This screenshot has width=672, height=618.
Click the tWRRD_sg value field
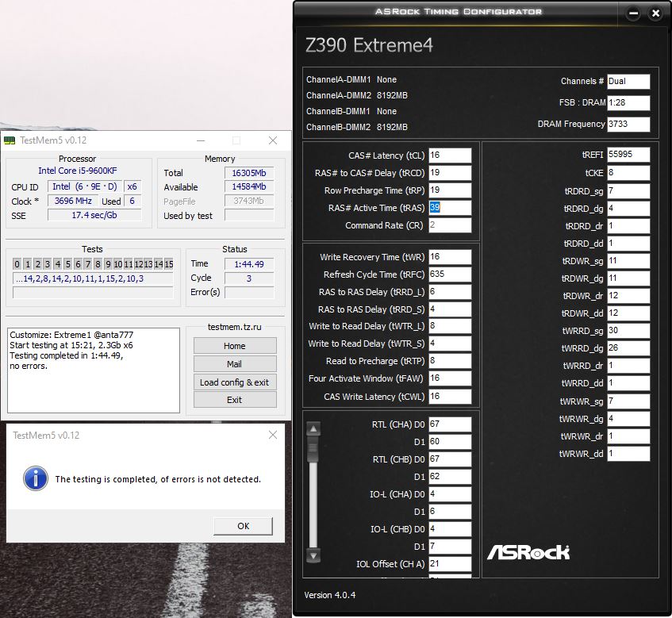point(628,331)
